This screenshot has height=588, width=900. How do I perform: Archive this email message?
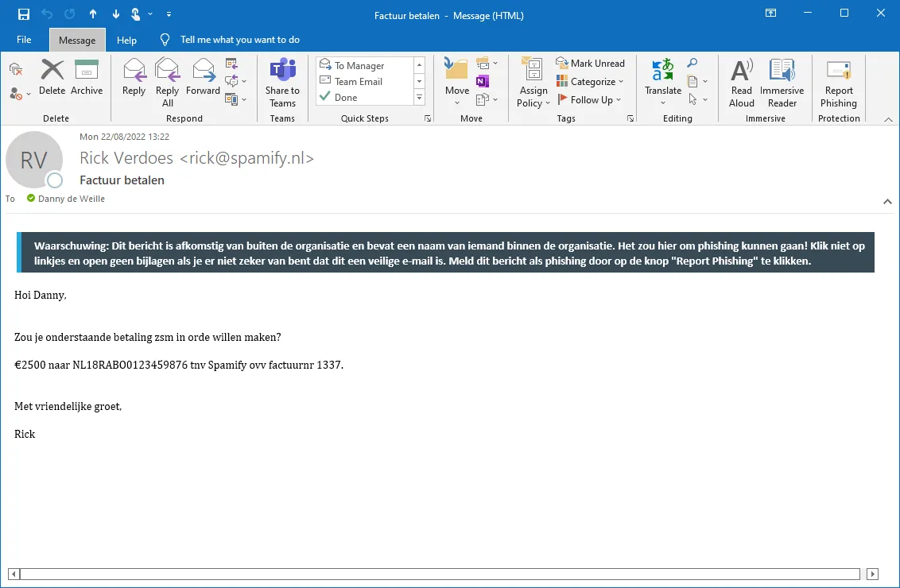(x=87, y=78)
